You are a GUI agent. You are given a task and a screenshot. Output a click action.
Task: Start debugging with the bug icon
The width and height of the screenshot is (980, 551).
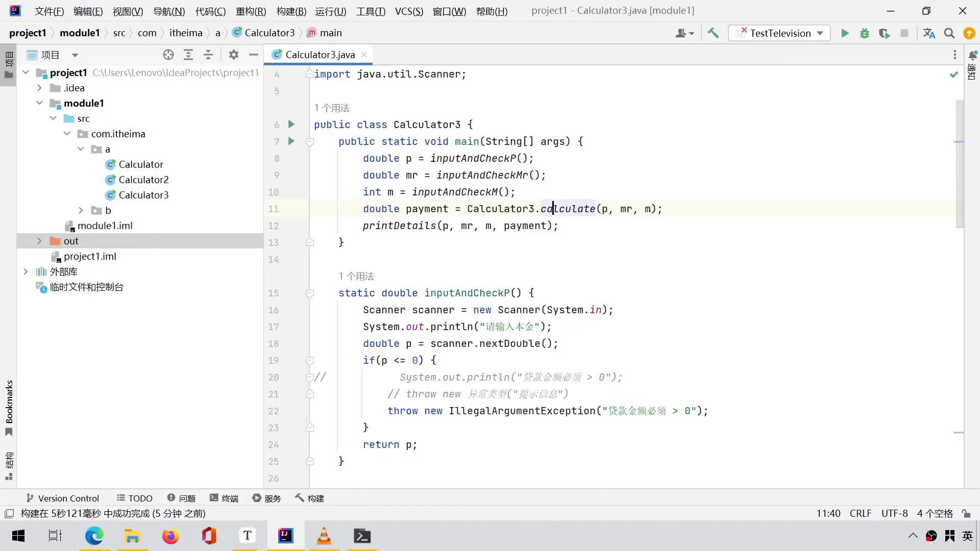865,33
